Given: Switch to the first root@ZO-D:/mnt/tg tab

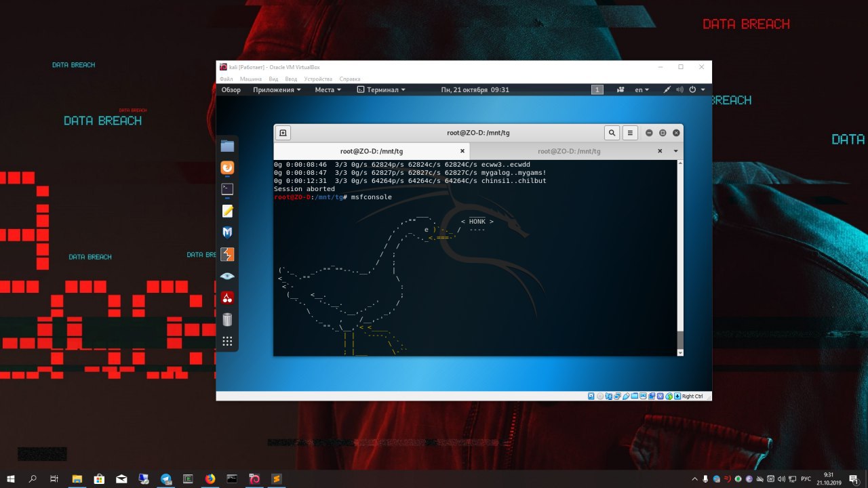Looking at the screenshot, I should (372, 151).
